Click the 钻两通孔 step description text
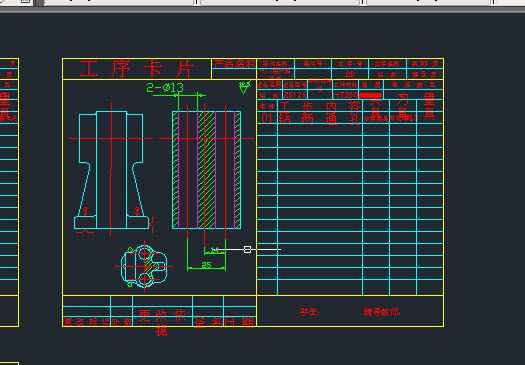This screenshot has width=525, height=365. click(x=320, y=119)
